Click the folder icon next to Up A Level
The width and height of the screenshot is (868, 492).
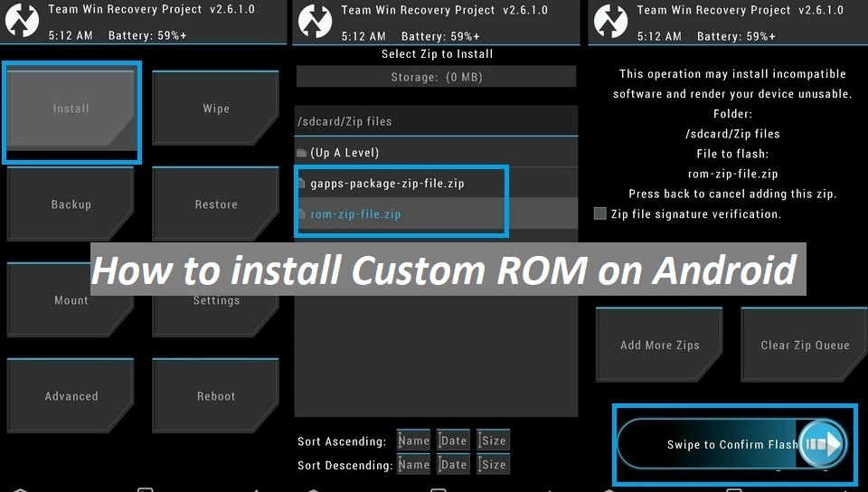click(302, 153)
